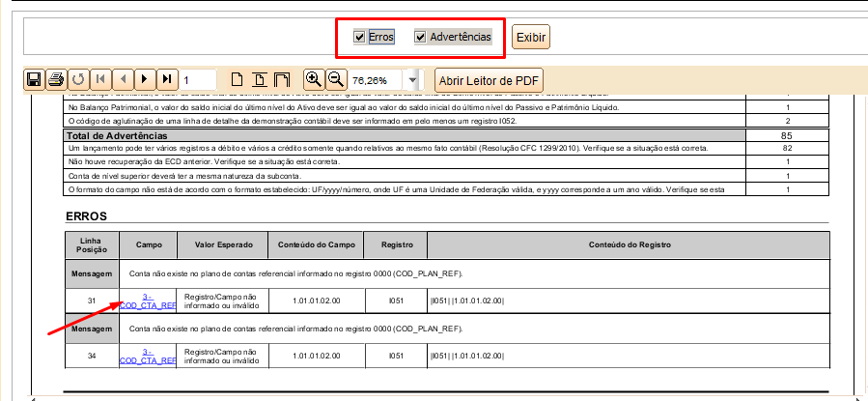Click the Linha Posição column header
Image resolution: width=868 pixels, height=401 pixels.
92,244
